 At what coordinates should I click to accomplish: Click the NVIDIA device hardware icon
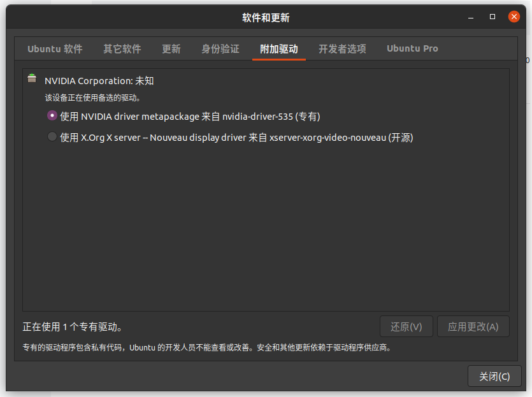tap(32, 78)
